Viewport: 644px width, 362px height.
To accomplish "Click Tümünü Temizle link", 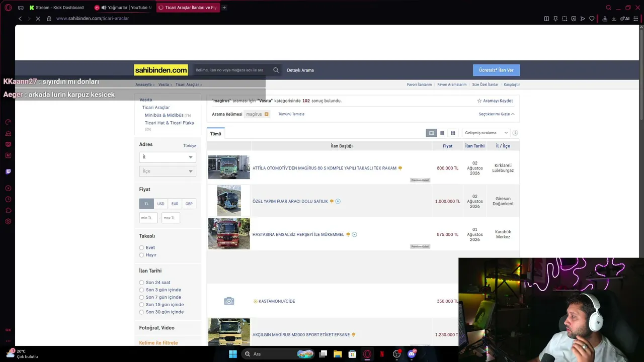I will tap(291, 114).
